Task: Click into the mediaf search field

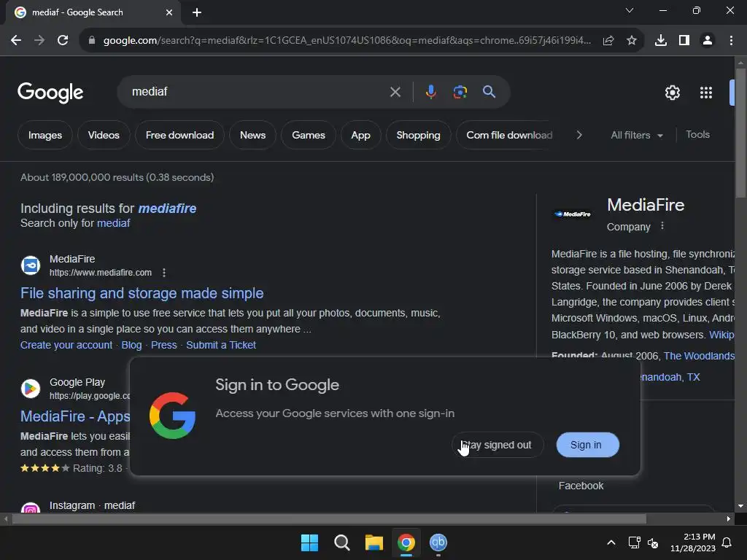Action: pyautogui.click(x=258, y=91)
